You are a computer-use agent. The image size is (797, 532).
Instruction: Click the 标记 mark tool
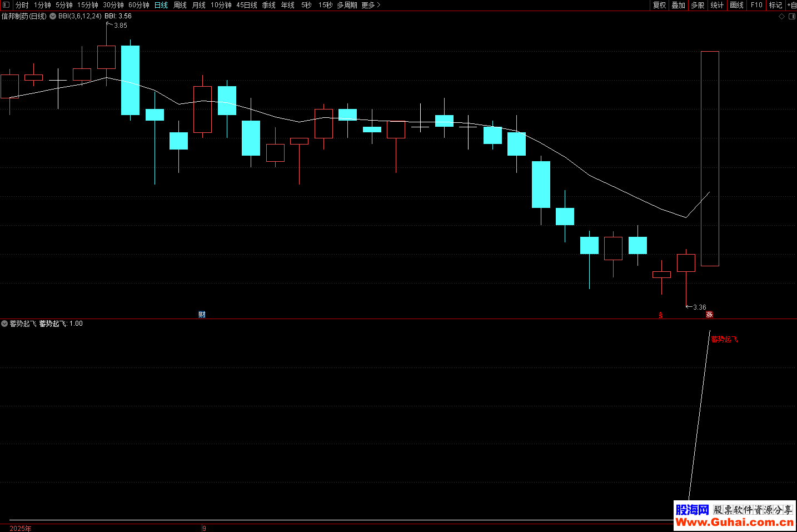tap(775, 5)
